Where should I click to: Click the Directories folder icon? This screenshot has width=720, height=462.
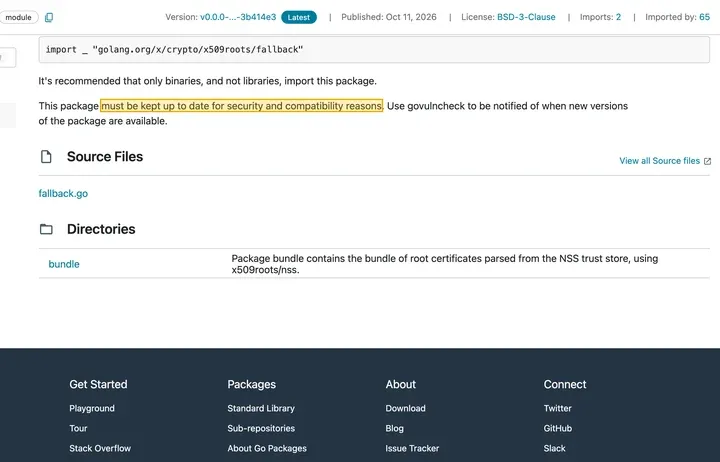coord(46,229)
